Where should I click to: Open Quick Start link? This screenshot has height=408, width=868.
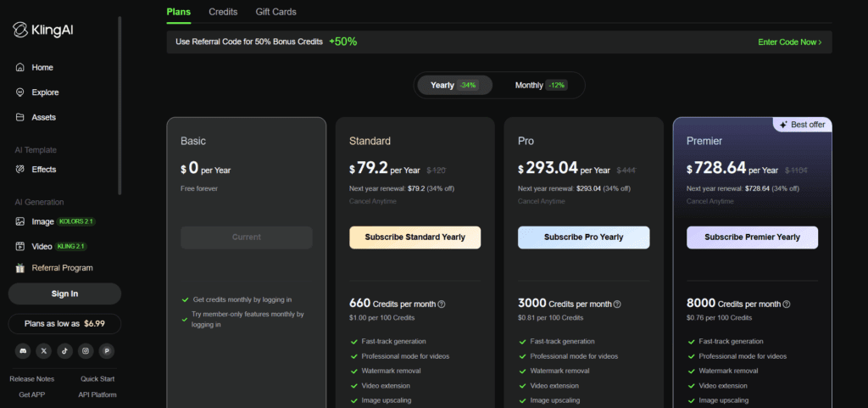pyautogui.click(x=97, y=379)
